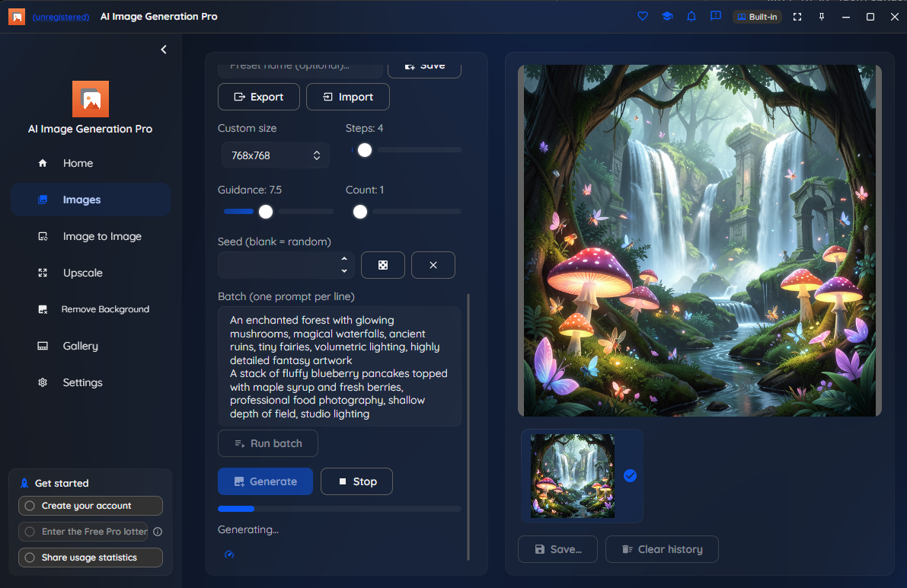Click the preset name input field
This screenshot has width=907, height=588.
pyautogui.click(x=300, y=69)
